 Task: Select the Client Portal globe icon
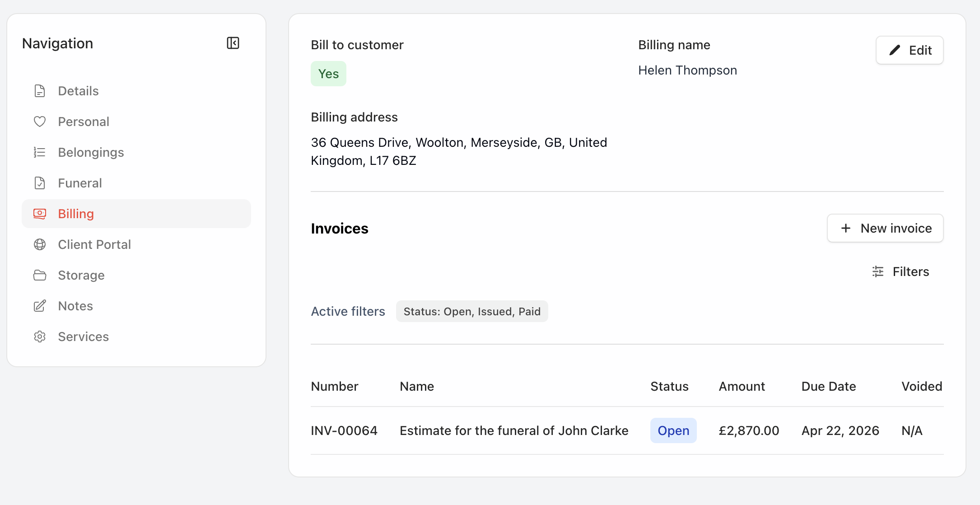pyautogui.click(x=40, y=244)
